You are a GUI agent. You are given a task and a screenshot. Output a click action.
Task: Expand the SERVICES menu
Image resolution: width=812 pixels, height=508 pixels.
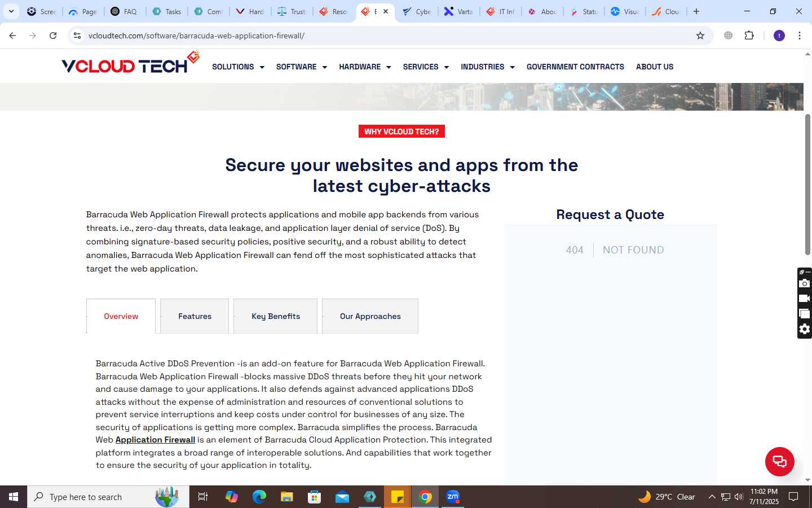point(426,67)
